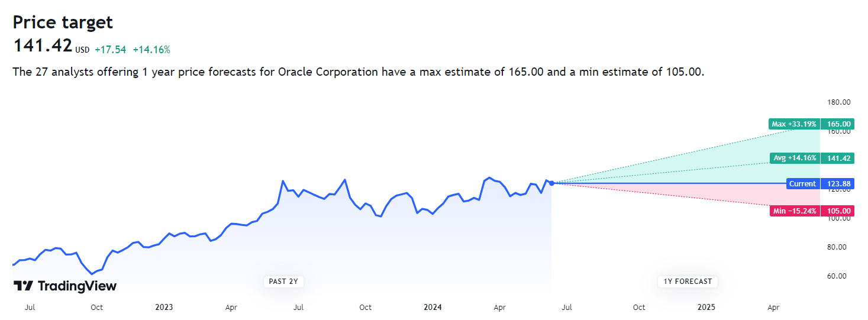The image size is (868, 320).
Task: Click the 165.00 max price tag
Action: coord(840,124)
